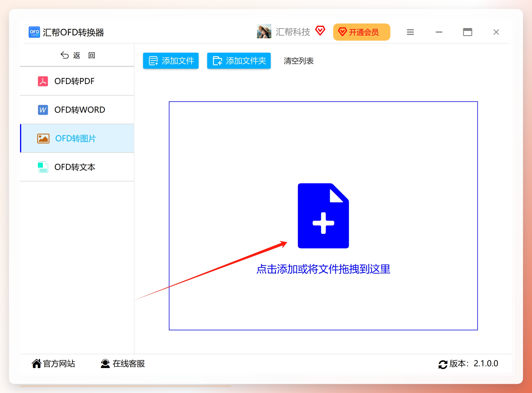Minimize the converter window
532x393 pixels.
(x=439, y=32)
